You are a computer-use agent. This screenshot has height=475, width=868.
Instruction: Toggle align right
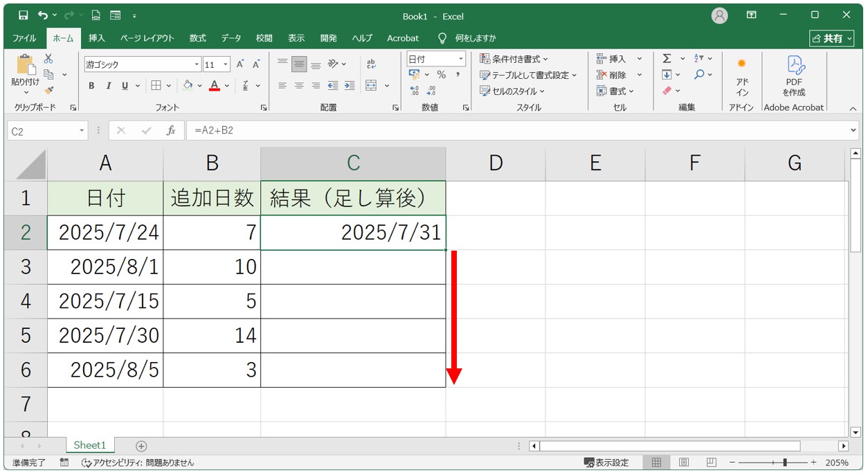pyautogui.click(x=316, y=86)
